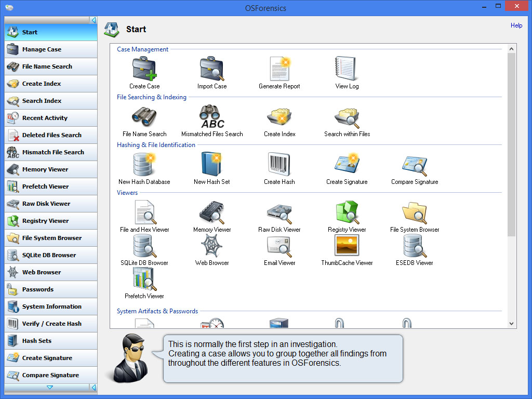
Task: Open Create Signature from the sidebar
Action: coord(51,357)
